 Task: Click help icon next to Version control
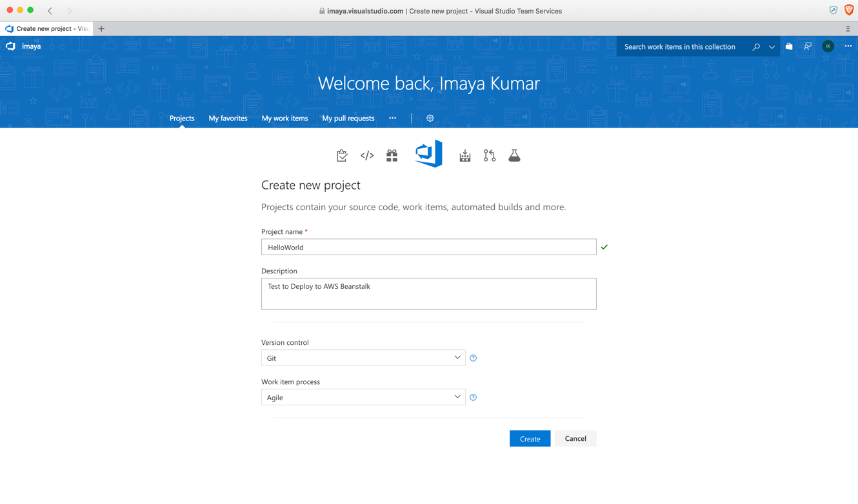click(x=474, y=358)
